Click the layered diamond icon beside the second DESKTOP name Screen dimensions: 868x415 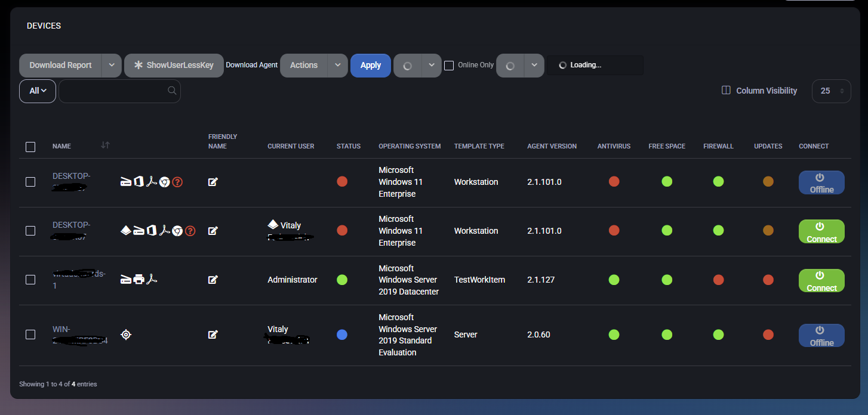[126, 231]
